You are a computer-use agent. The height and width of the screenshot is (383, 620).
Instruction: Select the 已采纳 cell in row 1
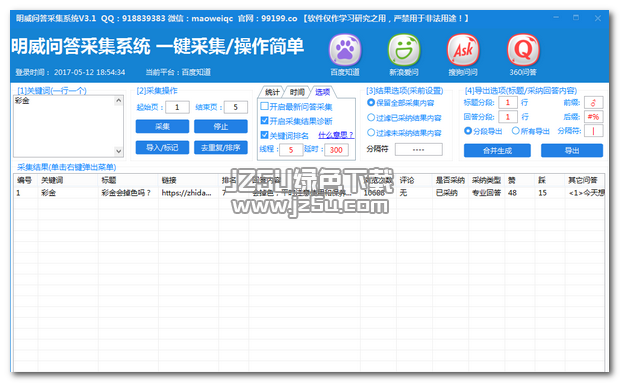point(450,193)
